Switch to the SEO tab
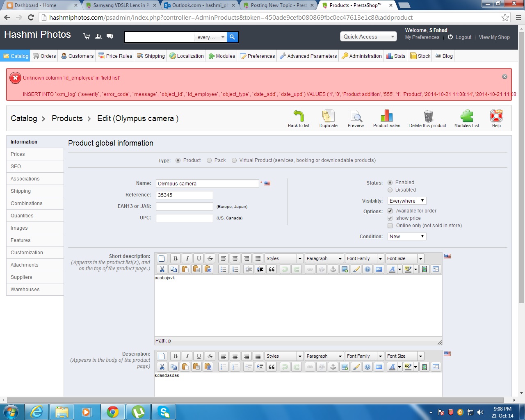525x420 pixels. coord(35,167)
